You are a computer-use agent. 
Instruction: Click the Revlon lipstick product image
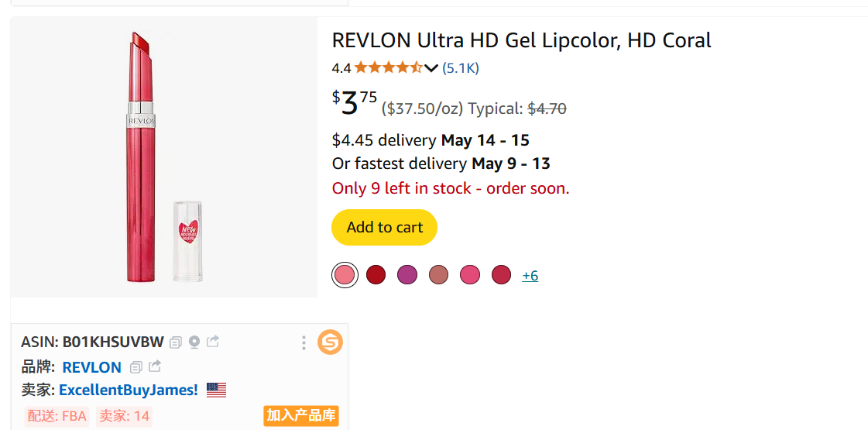163,157
